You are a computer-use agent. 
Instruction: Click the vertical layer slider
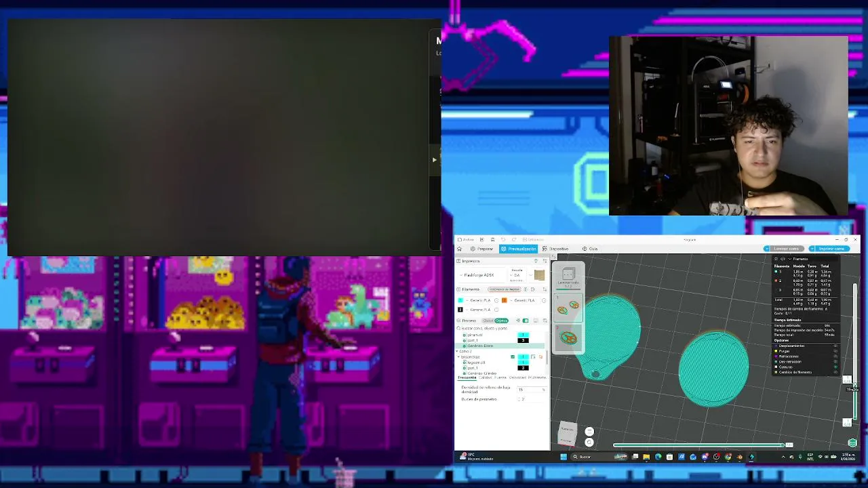point(855,352)
